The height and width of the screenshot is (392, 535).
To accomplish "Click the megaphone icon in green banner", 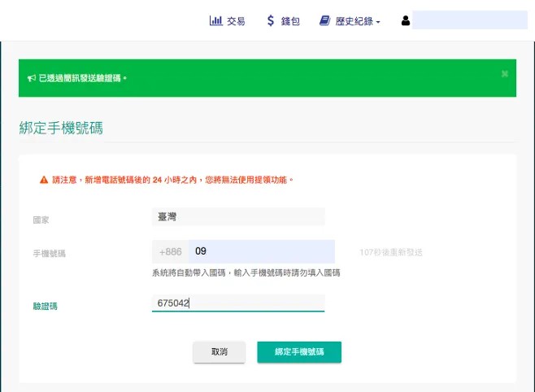I will (32, 78).
